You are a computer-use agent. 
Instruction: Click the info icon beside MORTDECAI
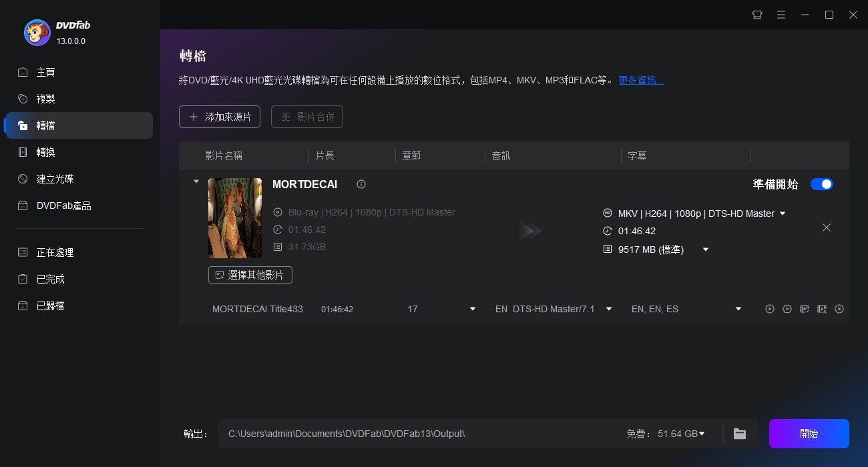pyautogui.click(x=361, y=184)
